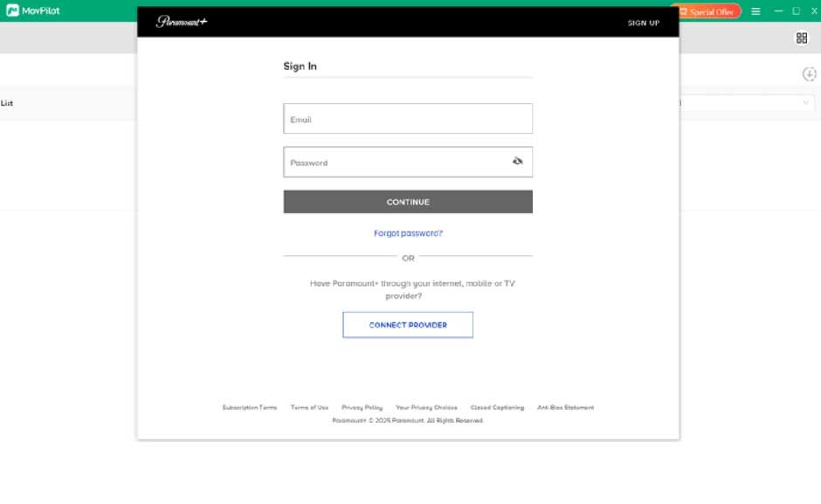Open Privacy Policy footer link
Screen dimensions: 821x504
[362, 407]
